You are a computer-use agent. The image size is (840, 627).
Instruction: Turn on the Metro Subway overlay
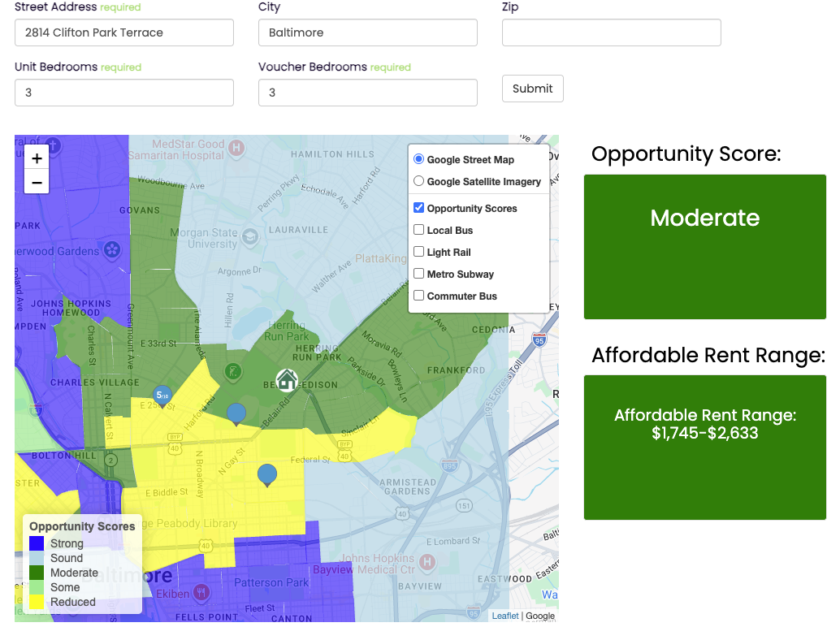419,275
